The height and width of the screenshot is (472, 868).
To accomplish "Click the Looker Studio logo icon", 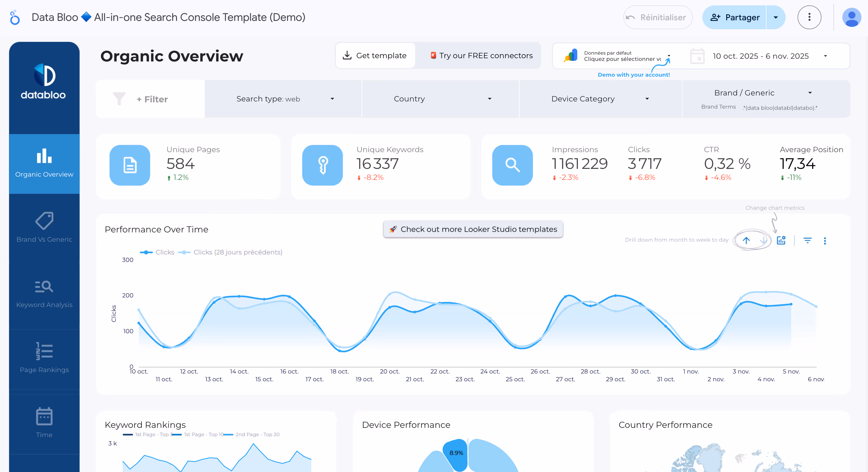I will (15, 18).
